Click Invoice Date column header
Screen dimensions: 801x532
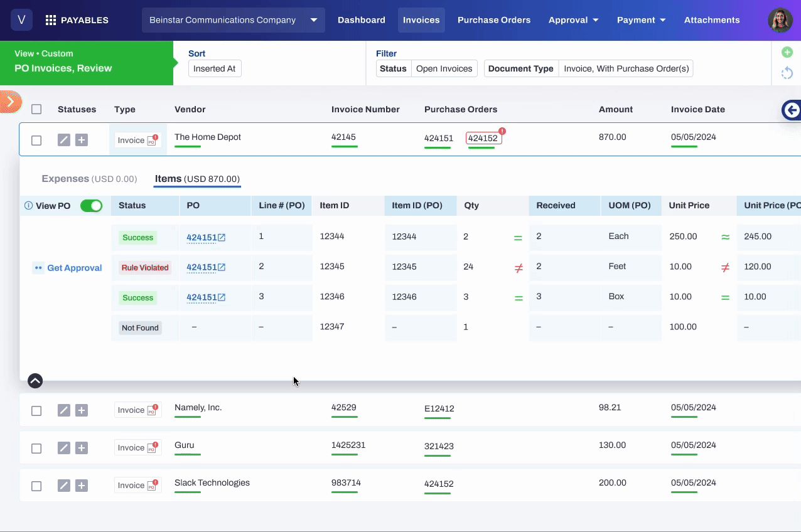coord(698,109)
